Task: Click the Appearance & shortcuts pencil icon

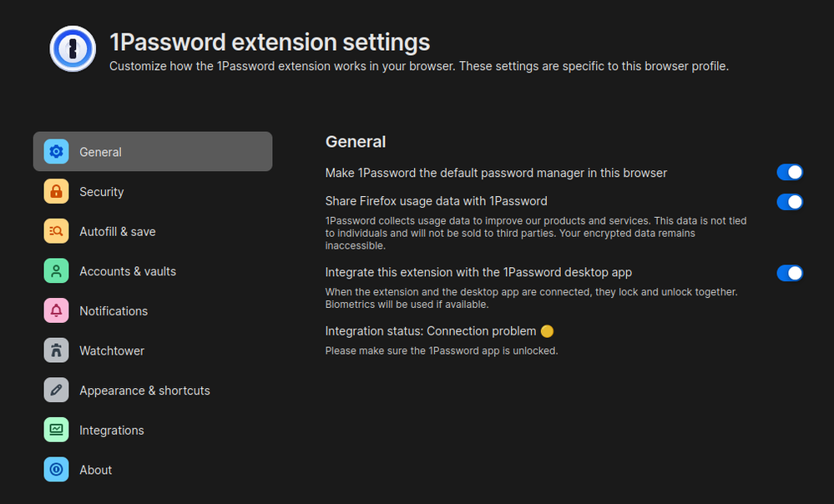Action: 56,391
